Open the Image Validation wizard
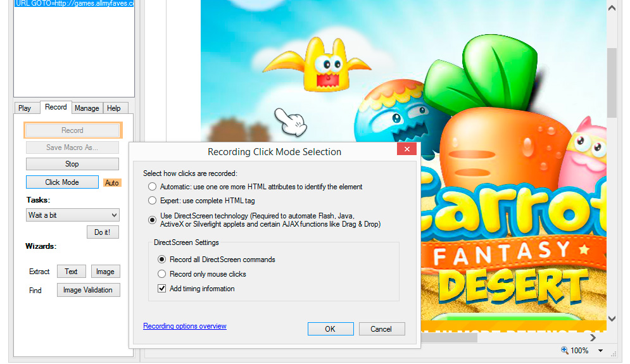This screenshot has width=630, height=364. click(89, 290)
